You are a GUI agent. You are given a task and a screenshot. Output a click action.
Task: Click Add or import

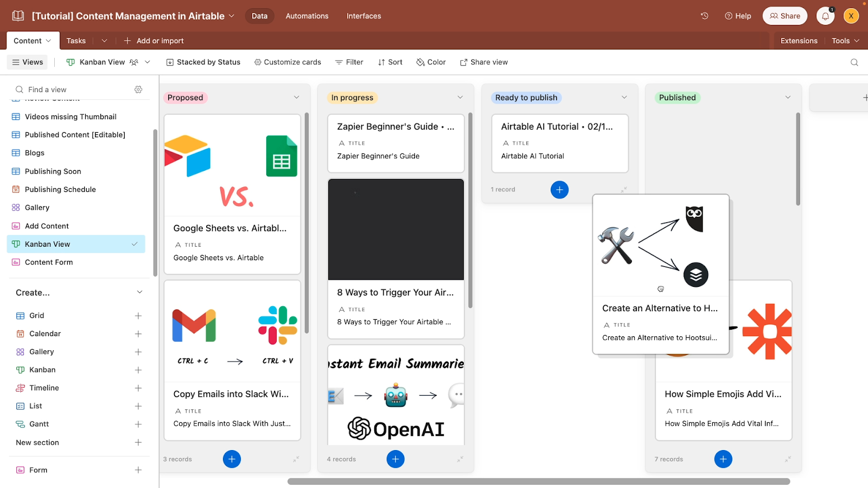(x=154, y=41)
